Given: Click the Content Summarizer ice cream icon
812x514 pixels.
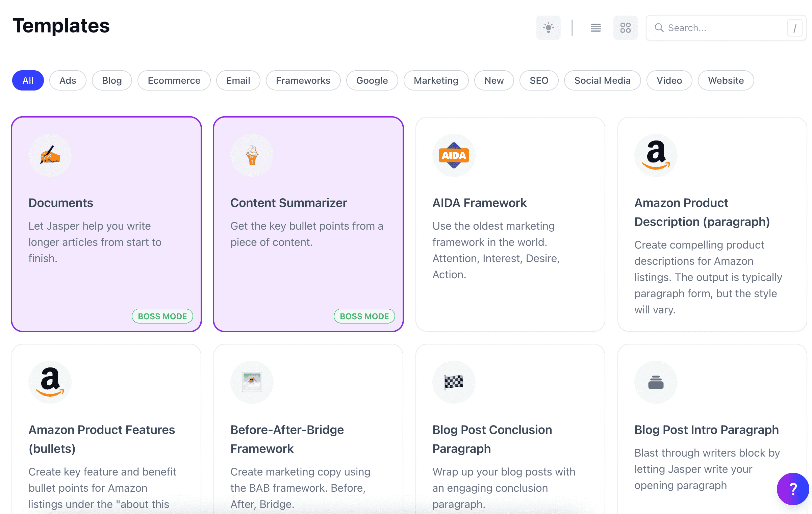Looking at the screenshot, I should pyautogui.click(x=252, y=155).
